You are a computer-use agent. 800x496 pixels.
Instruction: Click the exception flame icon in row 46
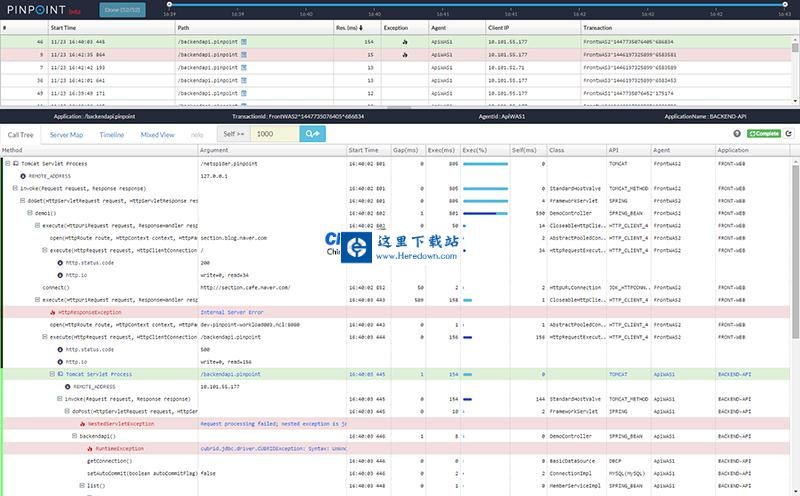tap(405, 42)
